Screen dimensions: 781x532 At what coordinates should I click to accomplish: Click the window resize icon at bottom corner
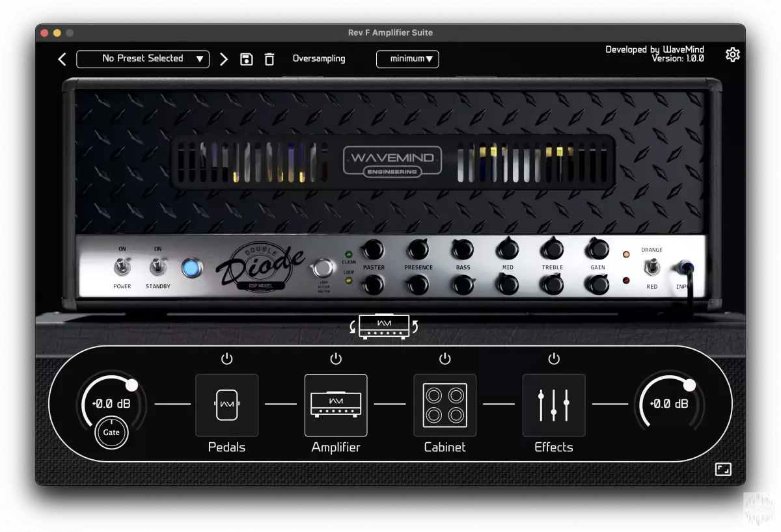(723, 470)
